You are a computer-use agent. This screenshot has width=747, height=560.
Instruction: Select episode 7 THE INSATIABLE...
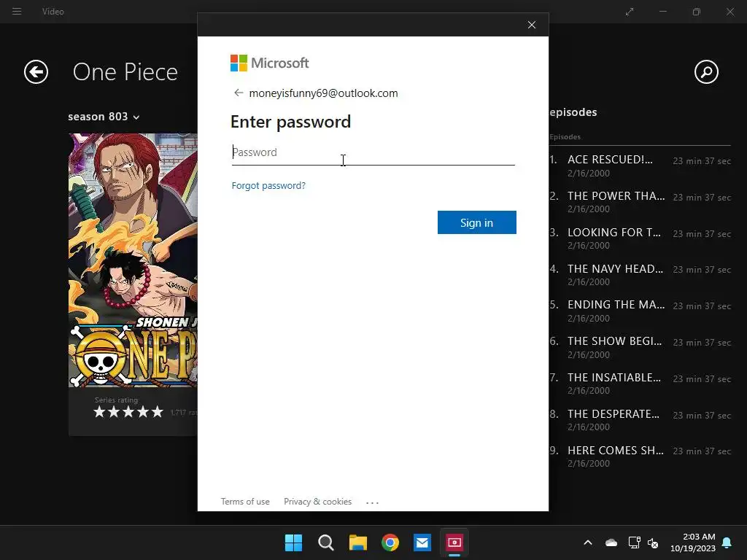[x=640, y=384]
